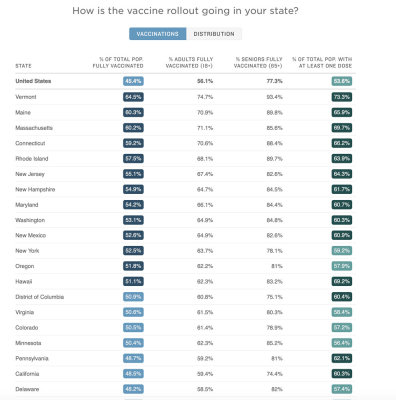Viewport: 396px width, 400px height.
Task: Click Hawaii's at-least-one-dose badge
Action: tap(342, 282)
